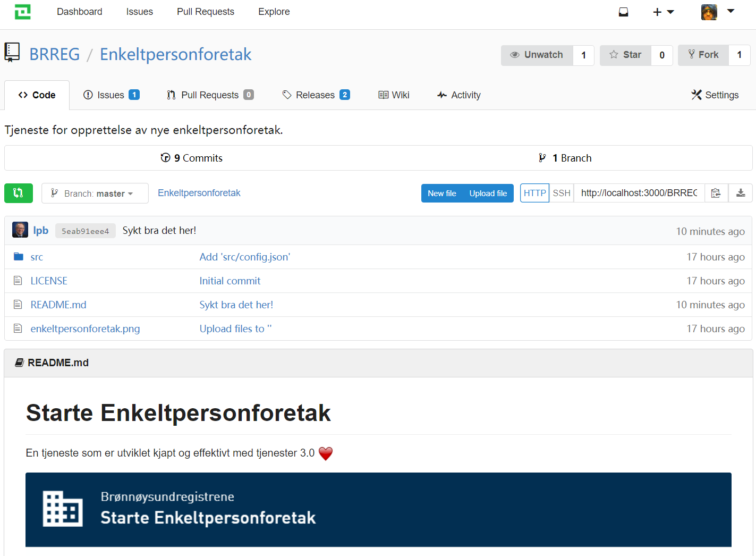Click the watchers count 1

pos(583,55)
